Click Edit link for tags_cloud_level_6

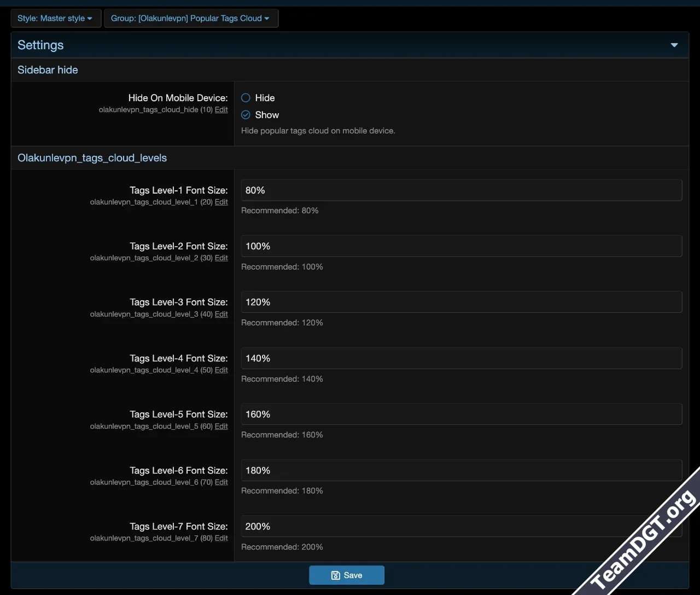point(221,482)
